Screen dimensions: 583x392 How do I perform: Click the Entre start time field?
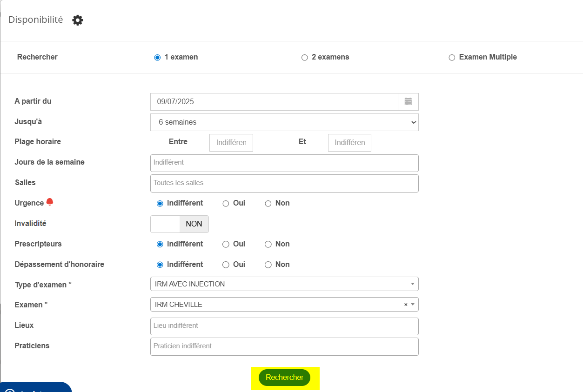(x=231, y=143)
